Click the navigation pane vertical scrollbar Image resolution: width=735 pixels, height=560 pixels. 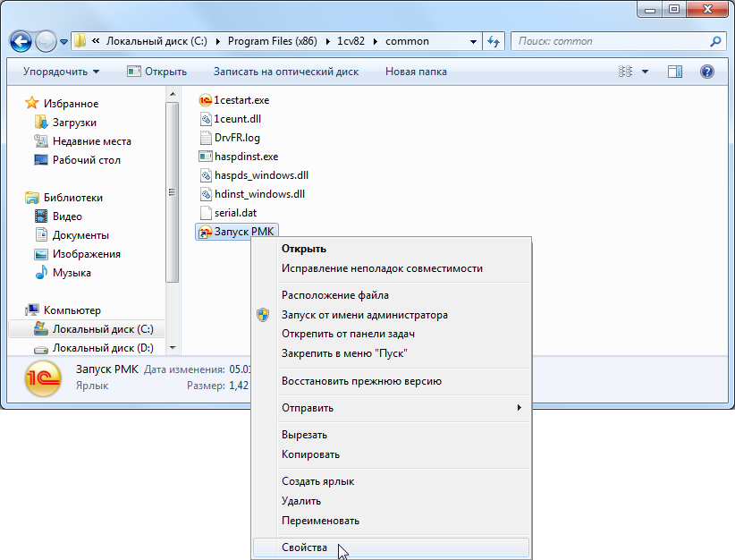tap(173, 197)
